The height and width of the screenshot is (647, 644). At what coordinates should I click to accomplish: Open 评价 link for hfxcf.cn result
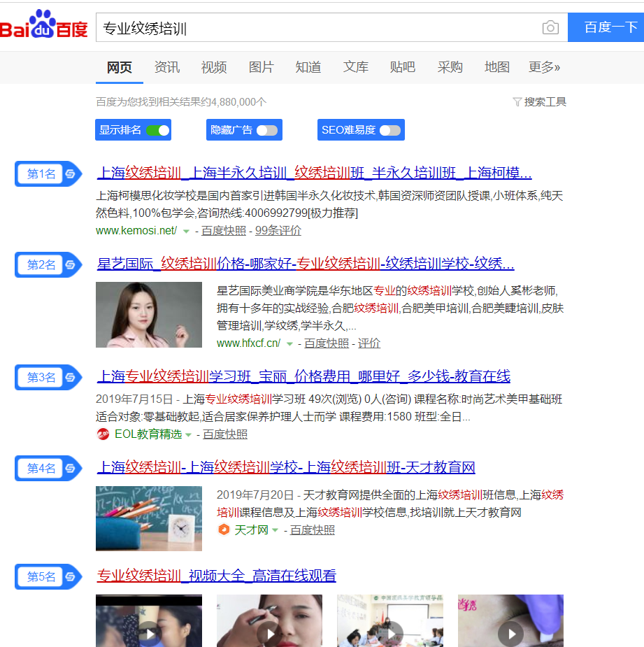click(368, 343)
